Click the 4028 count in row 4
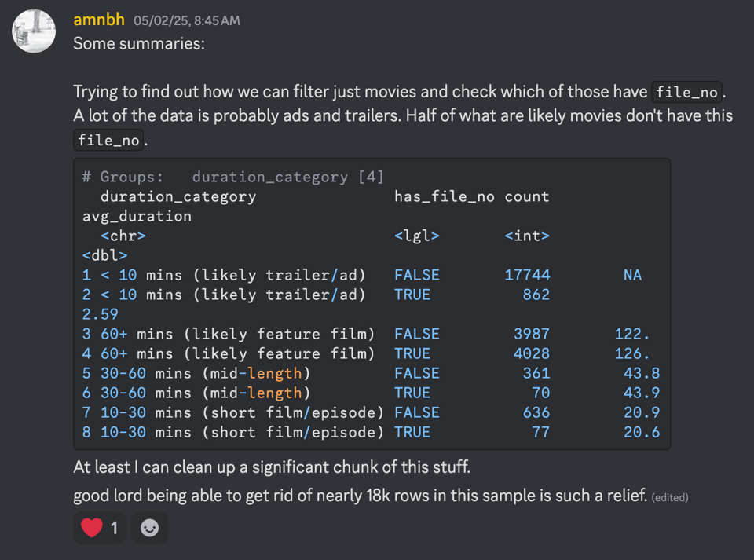This screenshot has width=754, height=560. [x=531, y=353]
